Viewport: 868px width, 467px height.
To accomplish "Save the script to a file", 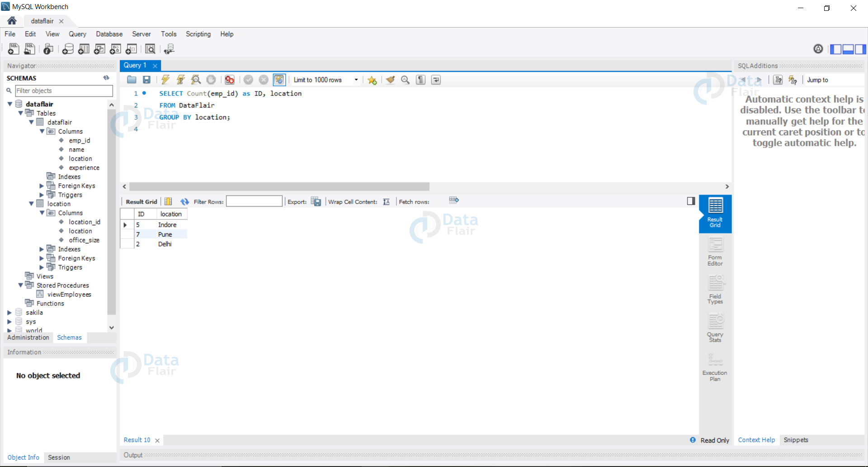I will 146,80.
